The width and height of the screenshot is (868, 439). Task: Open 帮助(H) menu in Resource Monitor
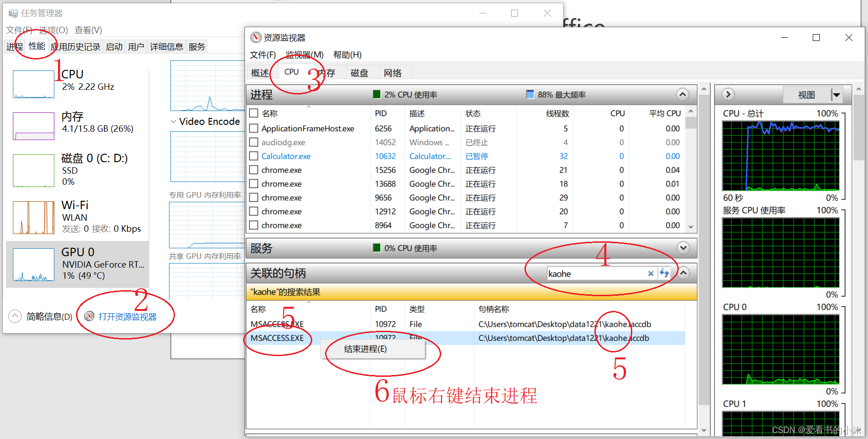point(347,55)
